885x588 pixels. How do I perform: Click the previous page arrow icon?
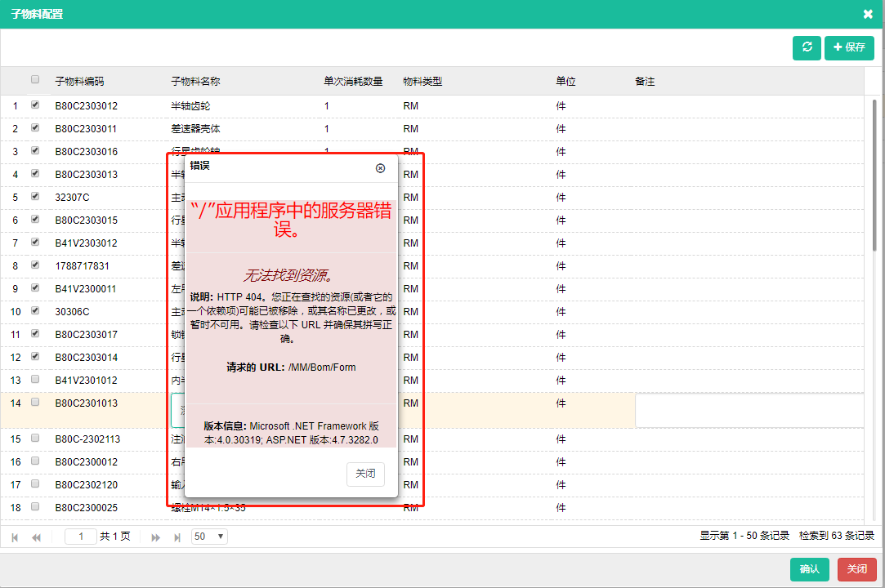(36, 537)
